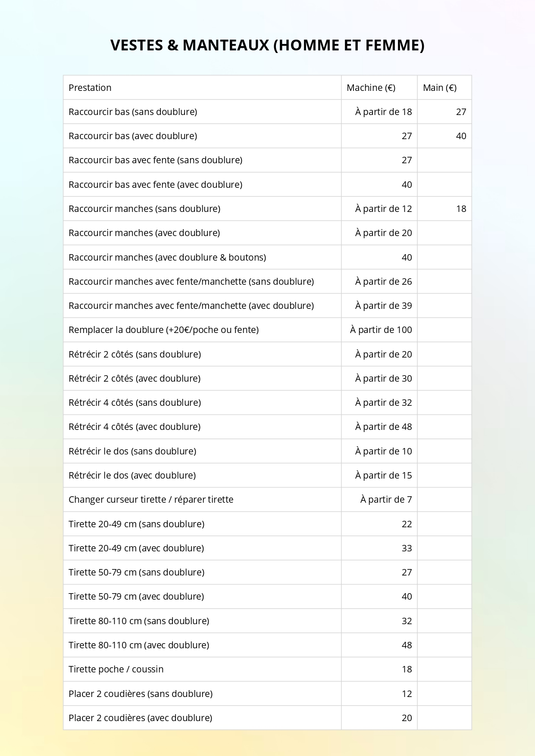535x756 pixels.
Task: Click price À partir de 12
Action: pos(384,208)
